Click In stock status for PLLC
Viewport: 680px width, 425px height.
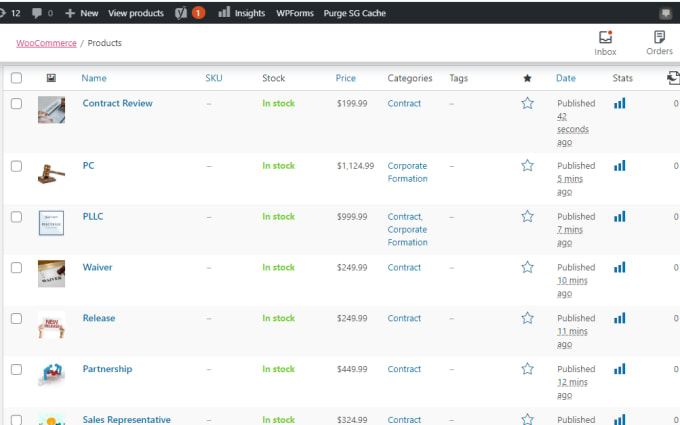278,216
